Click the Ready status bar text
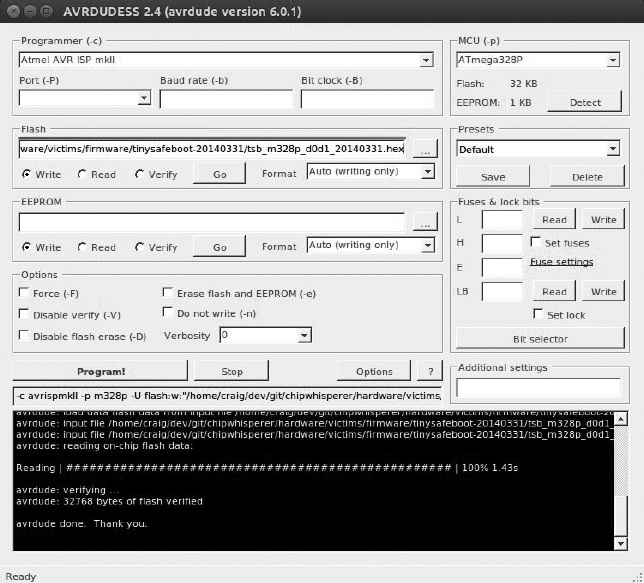This screenshot has height=583, width=644. click(21, 576)
